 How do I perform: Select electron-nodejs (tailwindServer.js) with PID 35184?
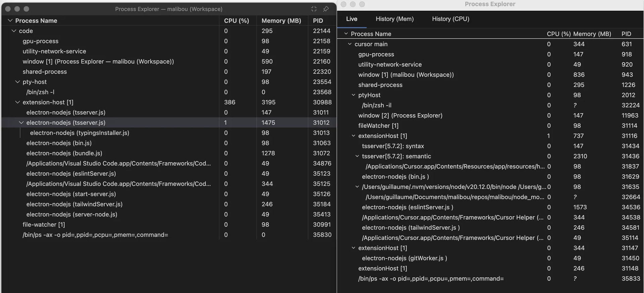[x=169, y=204]
